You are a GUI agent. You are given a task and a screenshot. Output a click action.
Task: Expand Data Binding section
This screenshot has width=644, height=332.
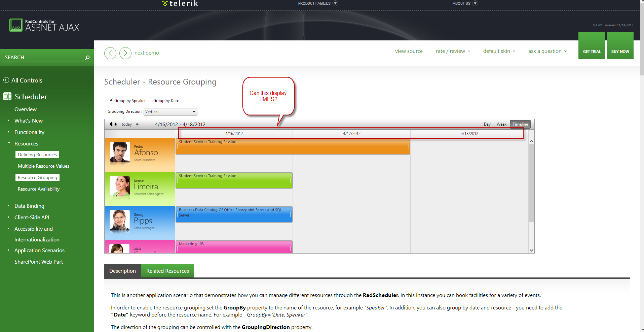click(x=8, y=205)
